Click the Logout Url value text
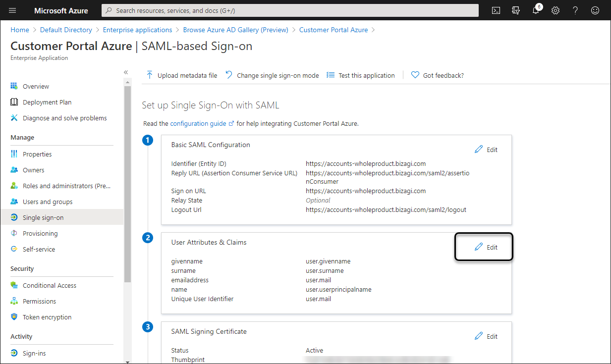Viewport: 611px width, 364px height. (386, 210)
